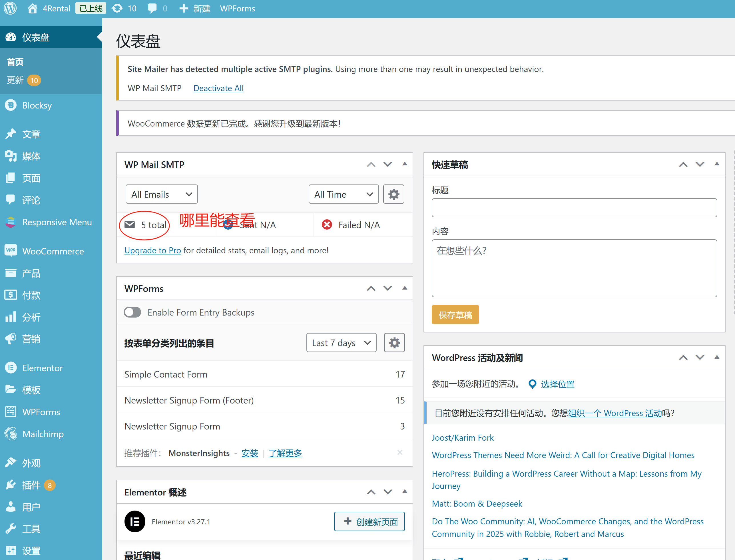735x560 pixels.
Task: Collapse the 快速草稿 widget
Action: [x=717, y=164]
